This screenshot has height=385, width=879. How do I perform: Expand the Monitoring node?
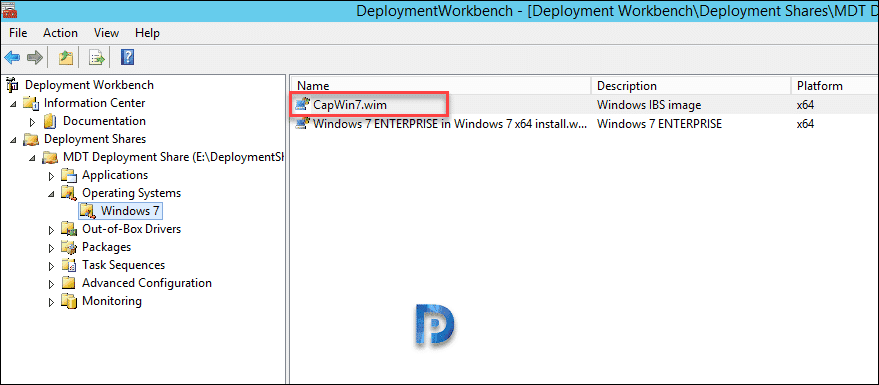point(52,301)
